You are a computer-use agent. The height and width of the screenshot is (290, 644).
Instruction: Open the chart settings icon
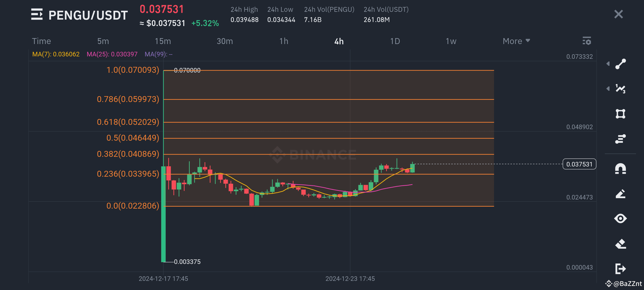point(587,41)
